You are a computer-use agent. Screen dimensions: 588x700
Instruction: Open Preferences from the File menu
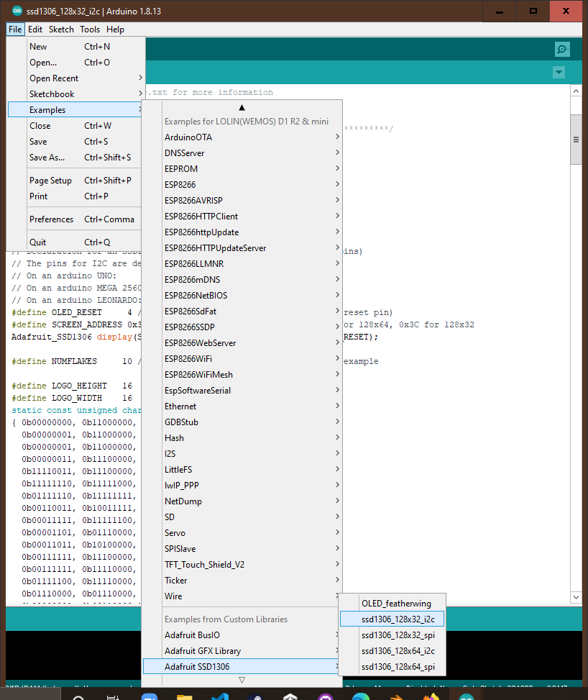click(76, 219)
